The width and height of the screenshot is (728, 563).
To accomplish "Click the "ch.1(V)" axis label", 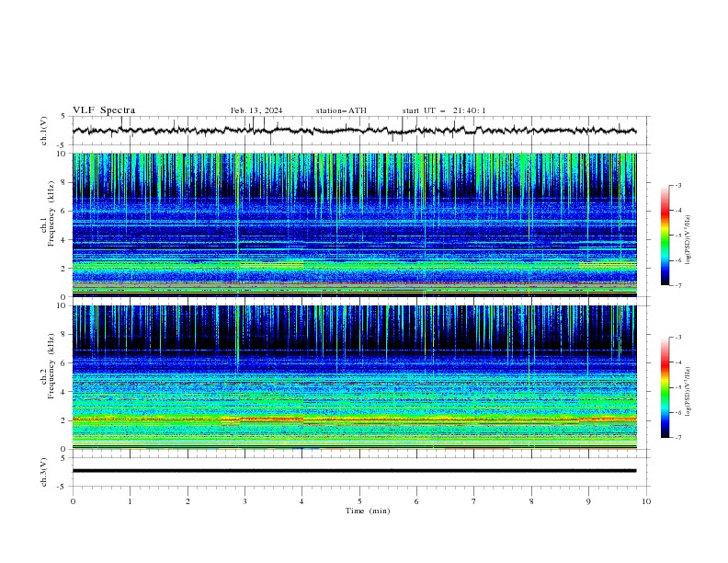I will coord(44,131).
